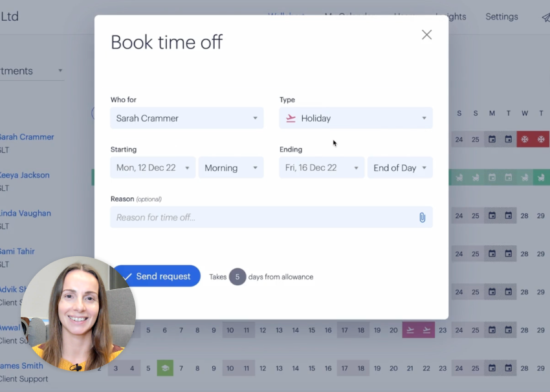Click Tuesday calendar icon cell in James Smith's row
The height and width of the screenshot is (392, 550).
coord(509,368)
